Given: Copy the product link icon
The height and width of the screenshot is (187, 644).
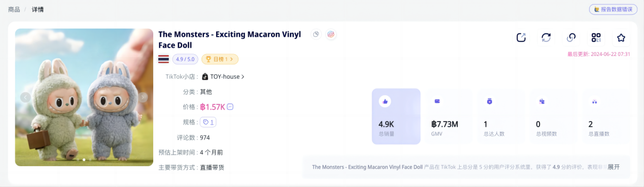Looking at the screenshot, I should (571, 38).
